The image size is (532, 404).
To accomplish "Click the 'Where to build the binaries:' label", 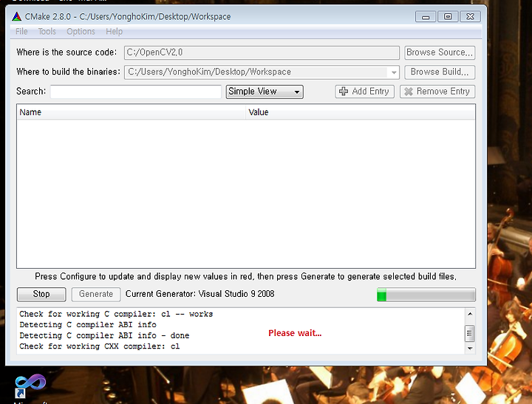I will click(68, 72).
